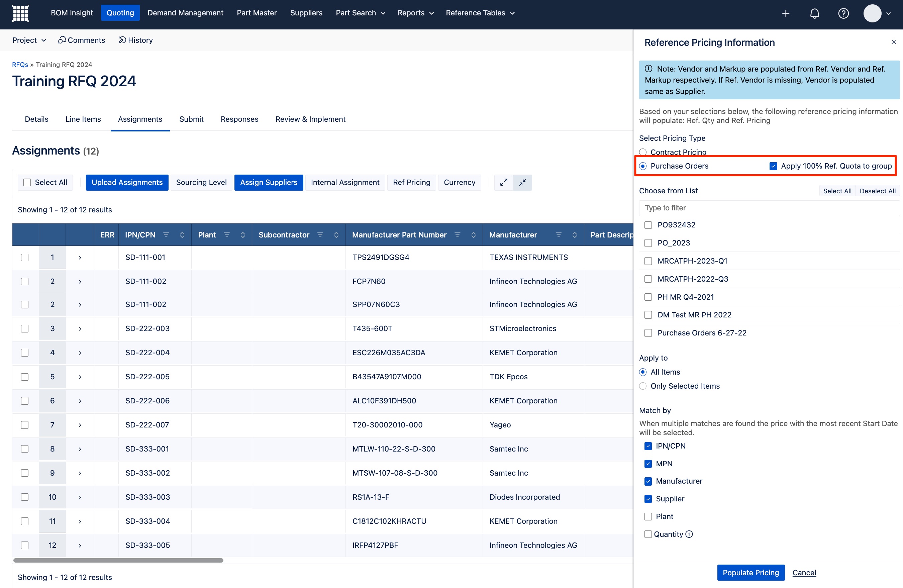Open filter icon for Plant column
Viewport: 903px width, 588px height.
[226, 235]
